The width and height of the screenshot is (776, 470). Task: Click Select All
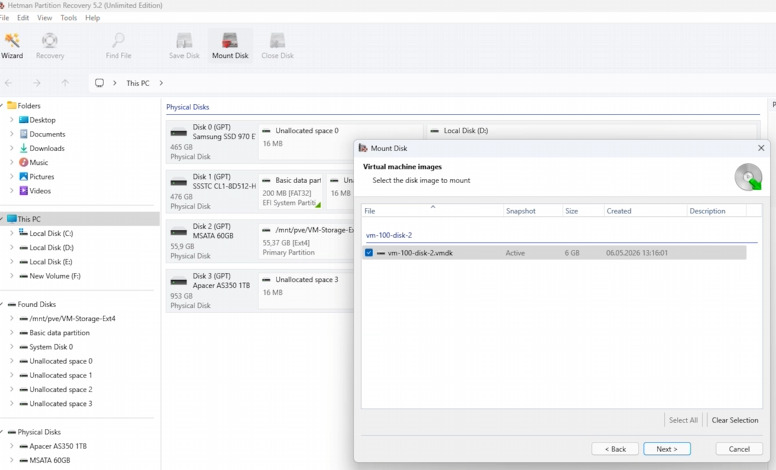click(683, 420)
